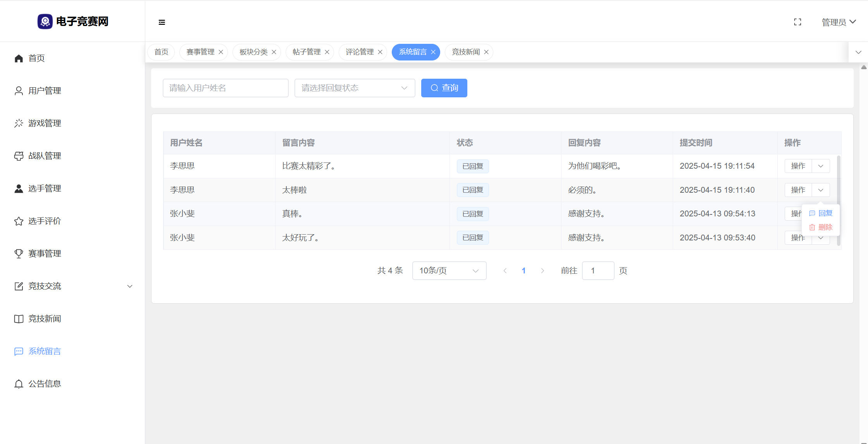The image size is (868, 444).
Task: Close the 竞技新闻 tab
Action: tap(486, 52)
